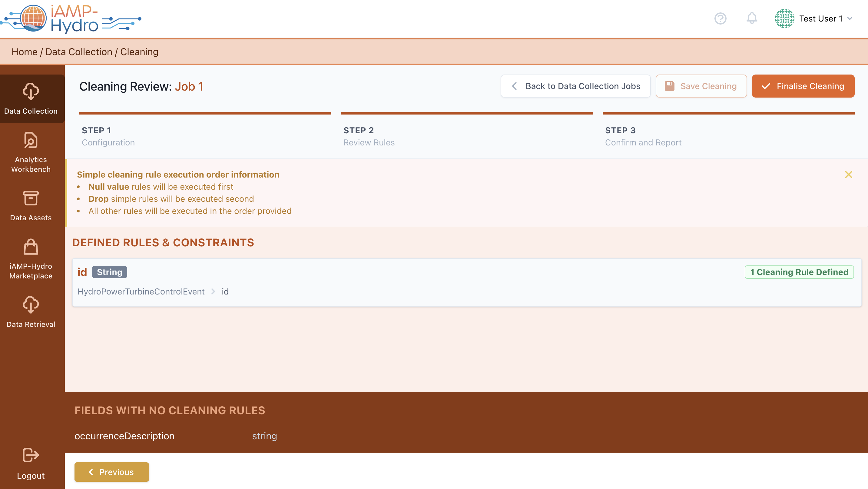Open notifications bell icon
868x489 pixels.
tap(751, 18)
